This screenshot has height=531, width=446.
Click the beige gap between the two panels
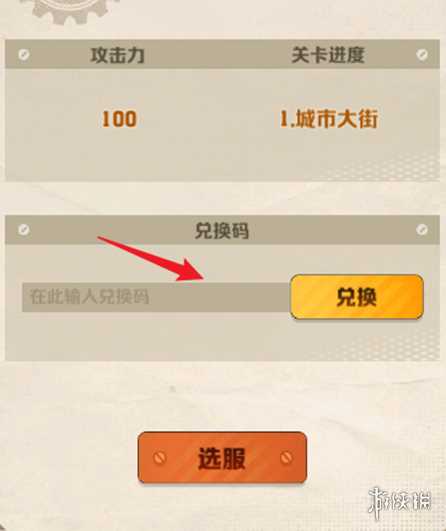point(222,198)
